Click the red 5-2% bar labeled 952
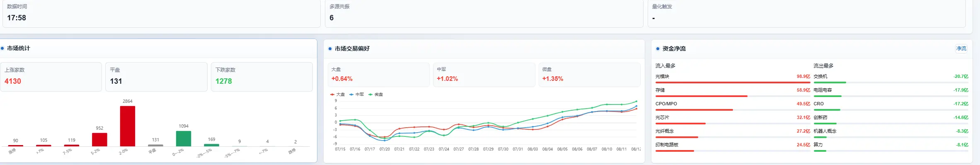 click(x=99, y=140)
